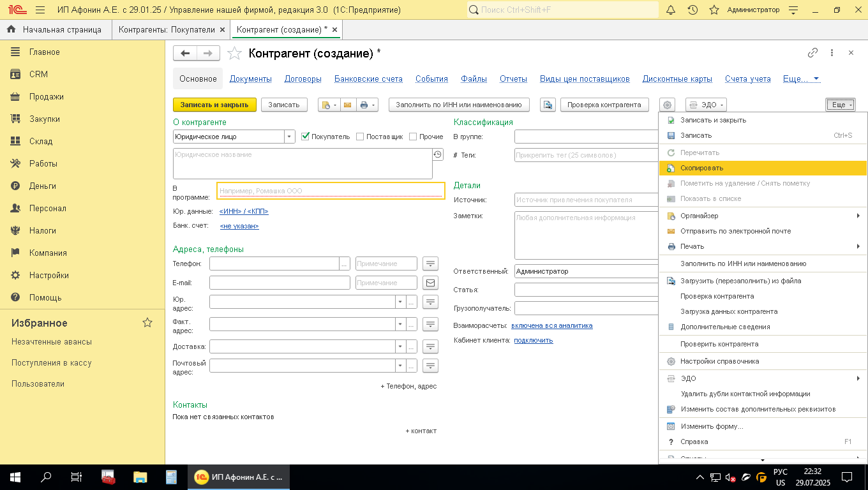Expand the Доставка address dropdown arrow
The height and width of the screenshot is (490, 868).
[x=400, y=346]
